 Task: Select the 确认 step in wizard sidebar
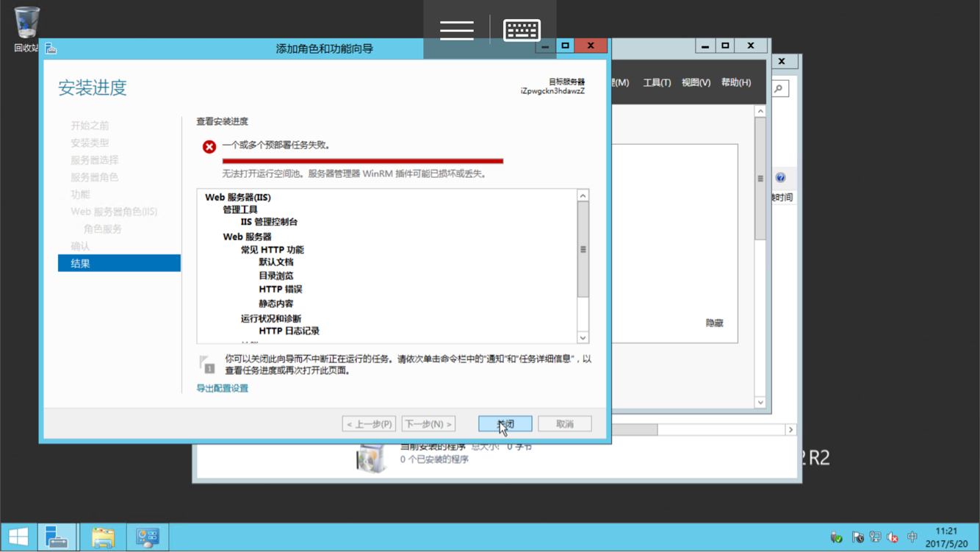pos(80,246)
